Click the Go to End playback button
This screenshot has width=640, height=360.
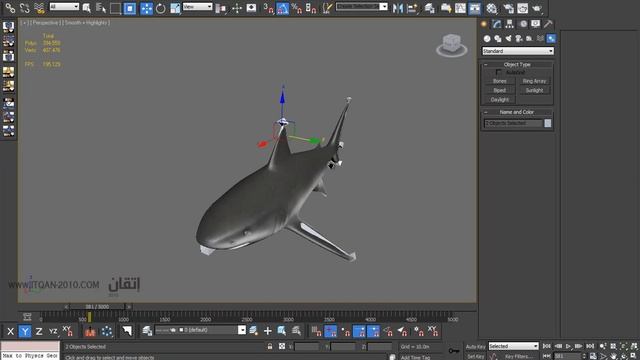pyautogui.click(x=590, y=346)
